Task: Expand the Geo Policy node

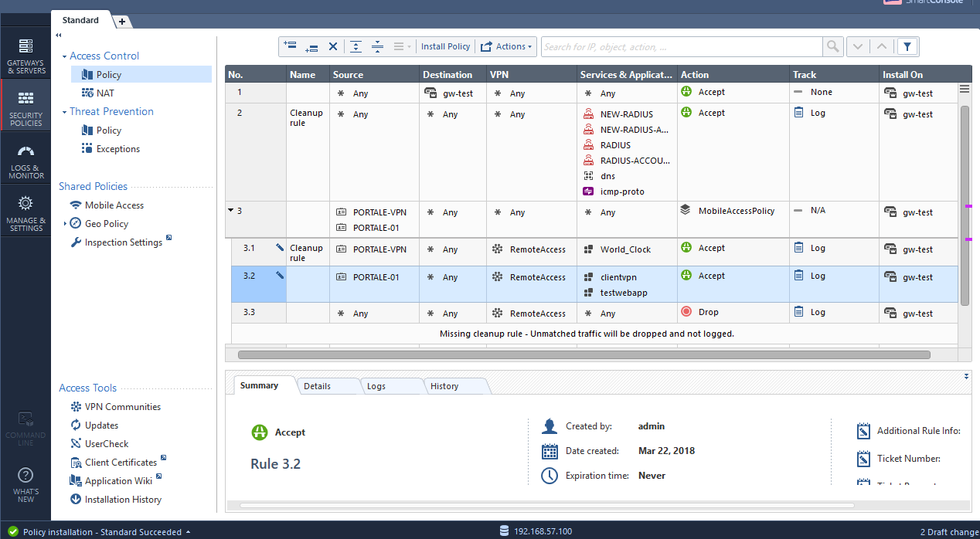Action: pos(65,223)
